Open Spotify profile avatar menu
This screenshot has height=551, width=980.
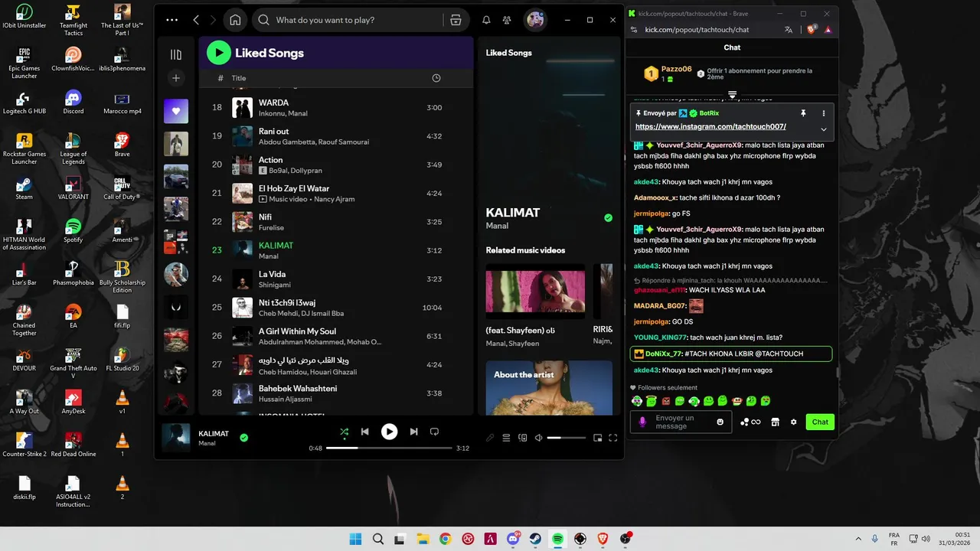coord(535,20)
